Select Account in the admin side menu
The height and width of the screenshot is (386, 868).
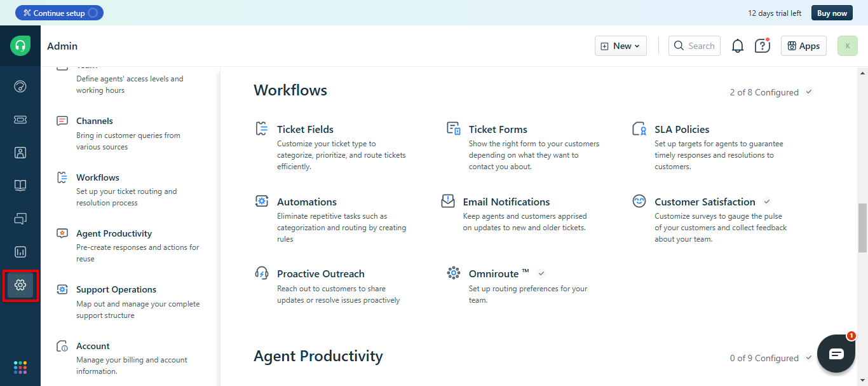(x=93, y=346)
